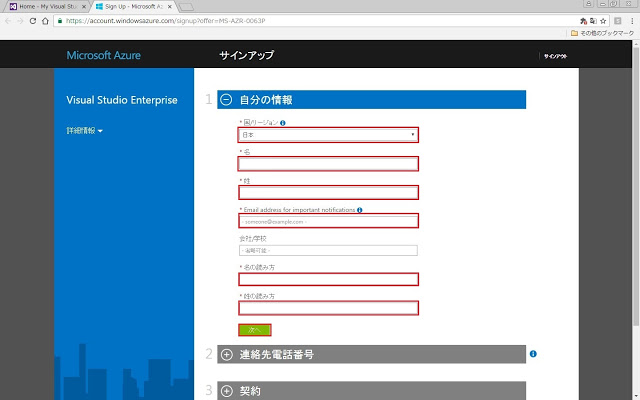
Task: Close the Home - My Visual Studio tab
Action: coord(84,7)
